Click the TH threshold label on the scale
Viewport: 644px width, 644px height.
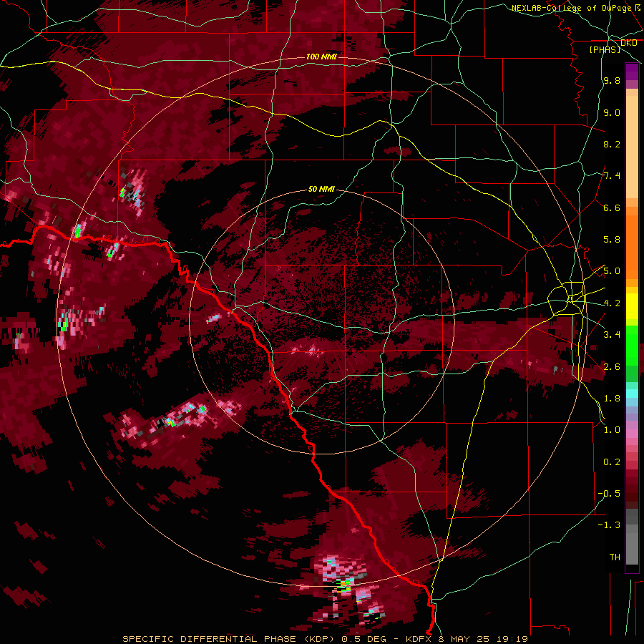615,557
